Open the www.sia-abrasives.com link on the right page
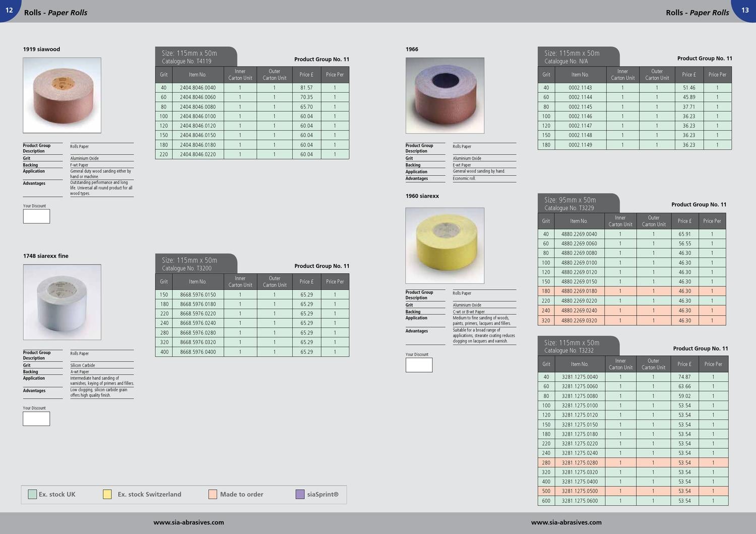756x534 pixels. pos(566,522)
